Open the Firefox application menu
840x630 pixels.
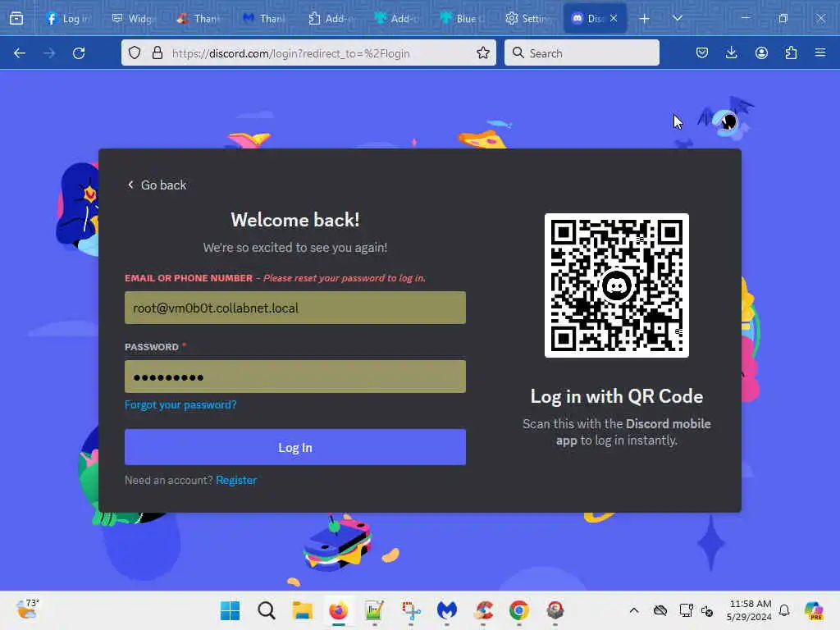click(x=820, y=52)
